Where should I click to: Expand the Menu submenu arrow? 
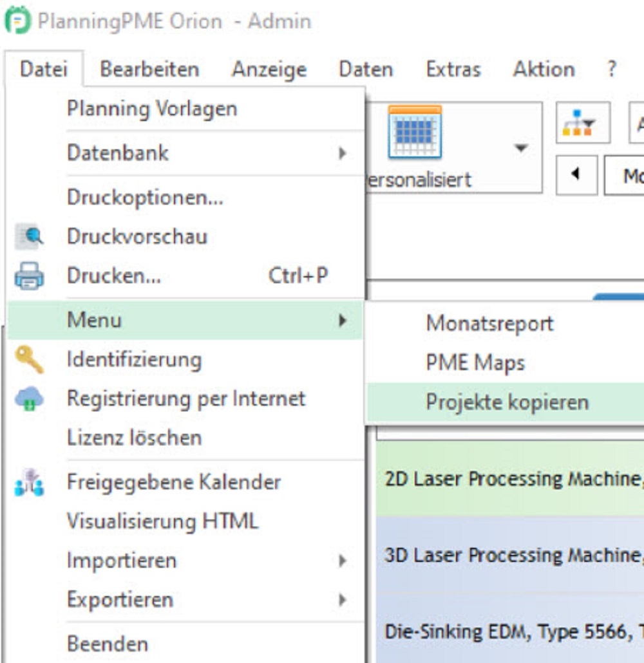point(343,320)
